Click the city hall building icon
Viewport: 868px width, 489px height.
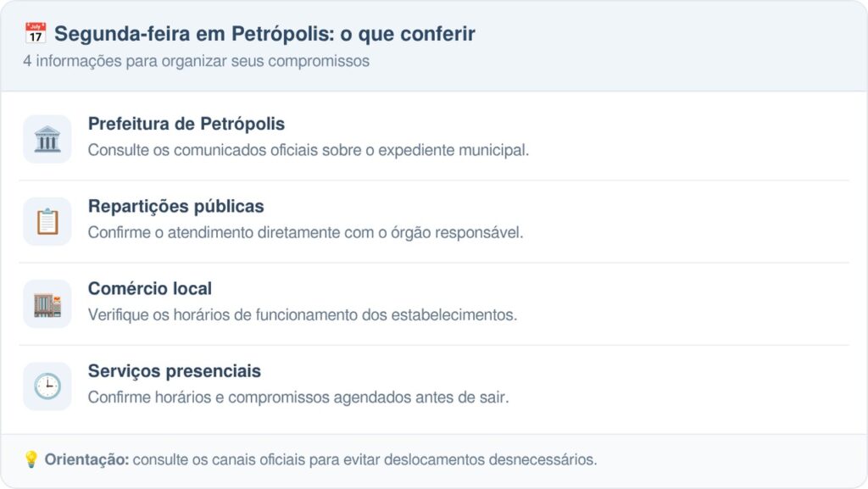click(47, 139)
